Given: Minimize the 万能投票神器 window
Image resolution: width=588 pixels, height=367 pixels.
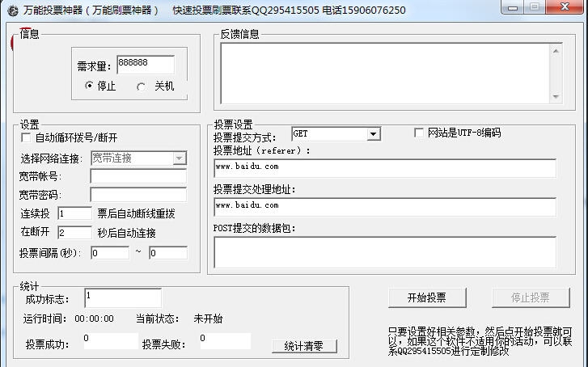Looking at the screenshot, I should [x=513, y=7].
